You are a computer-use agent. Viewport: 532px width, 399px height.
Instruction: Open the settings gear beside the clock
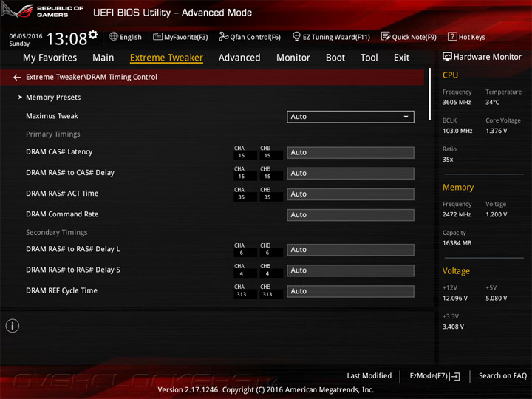pyautogui.click(x=93, y=34)
